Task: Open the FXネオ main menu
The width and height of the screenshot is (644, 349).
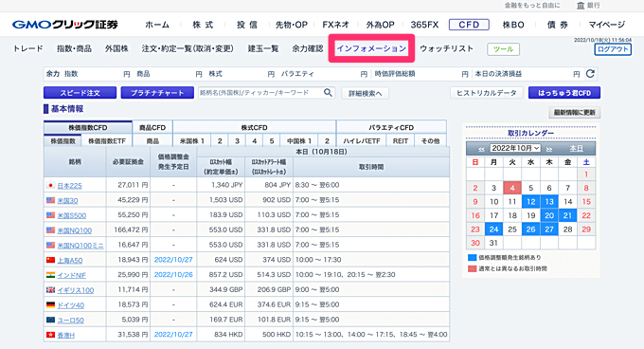Action: [x=335, y=25]
